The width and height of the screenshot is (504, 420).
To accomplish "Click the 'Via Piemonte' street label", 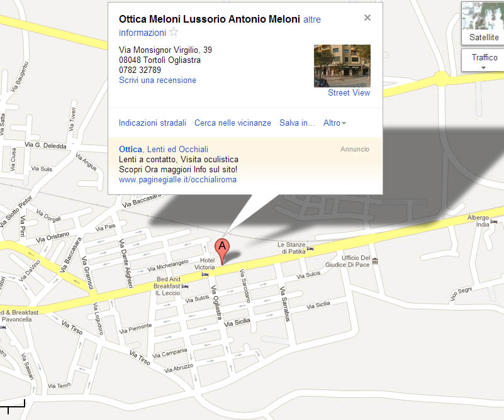I will (135, 328).
